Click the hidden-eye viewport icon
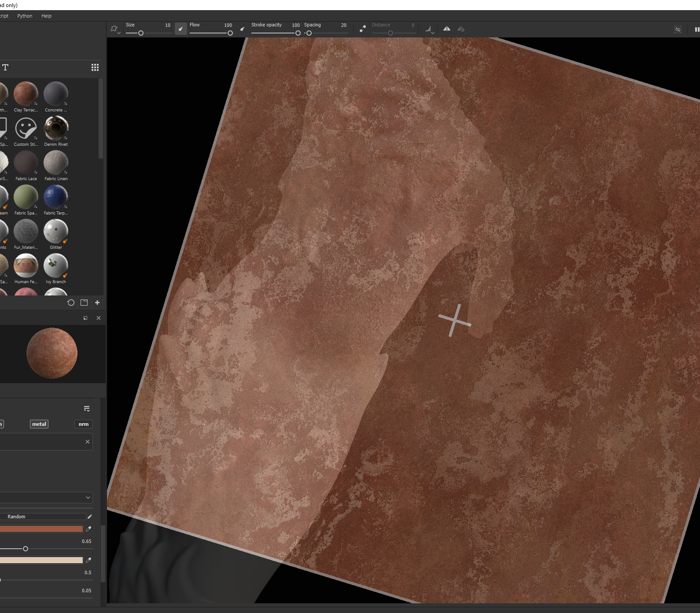 [678, 30]
